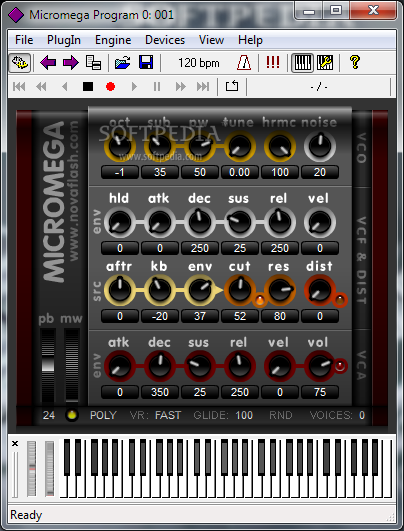Click the vol value field 75

tap(320, 392)
